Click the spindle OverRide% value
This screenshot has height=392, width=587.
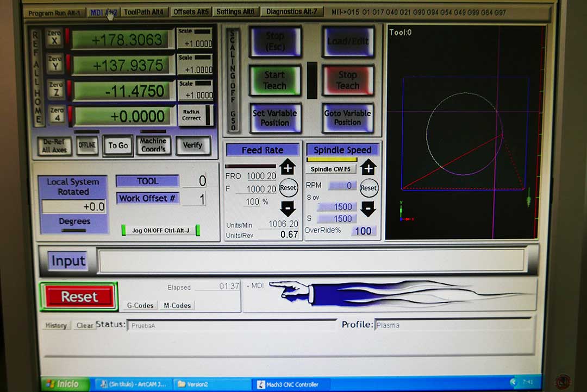click(363, 231)
